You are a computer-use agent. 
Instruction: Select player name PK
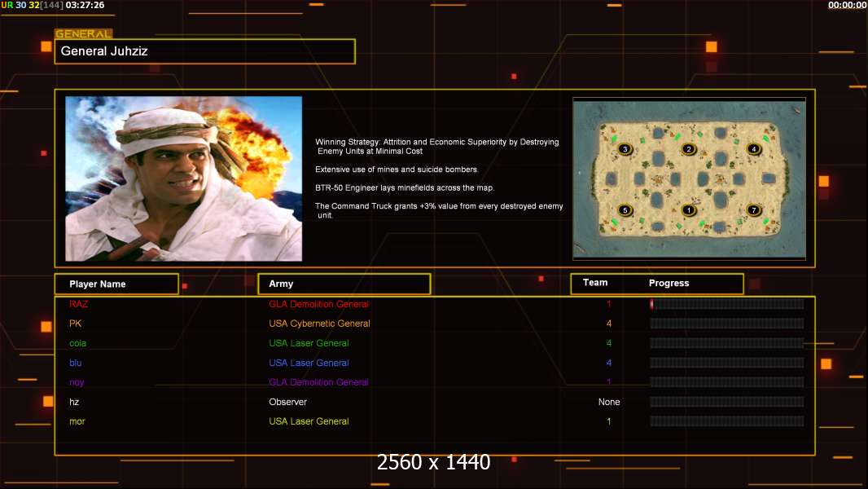75,324
